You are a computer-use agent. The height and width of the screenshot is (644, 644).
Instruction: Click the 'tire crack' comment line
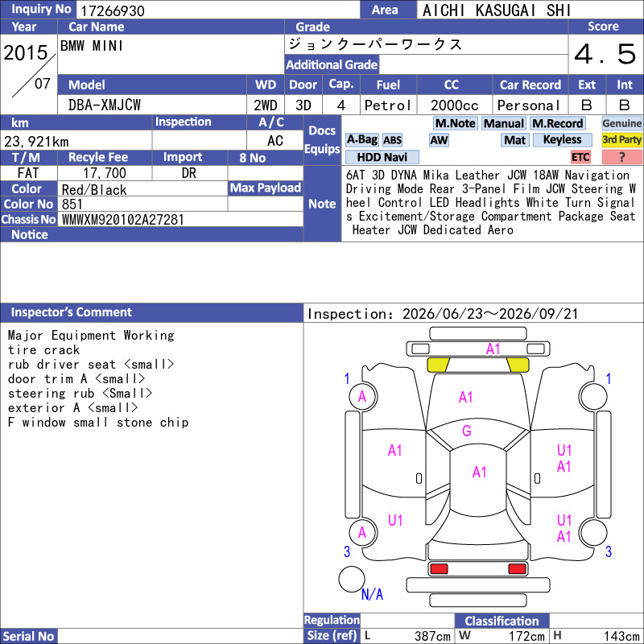coord(43,350)
